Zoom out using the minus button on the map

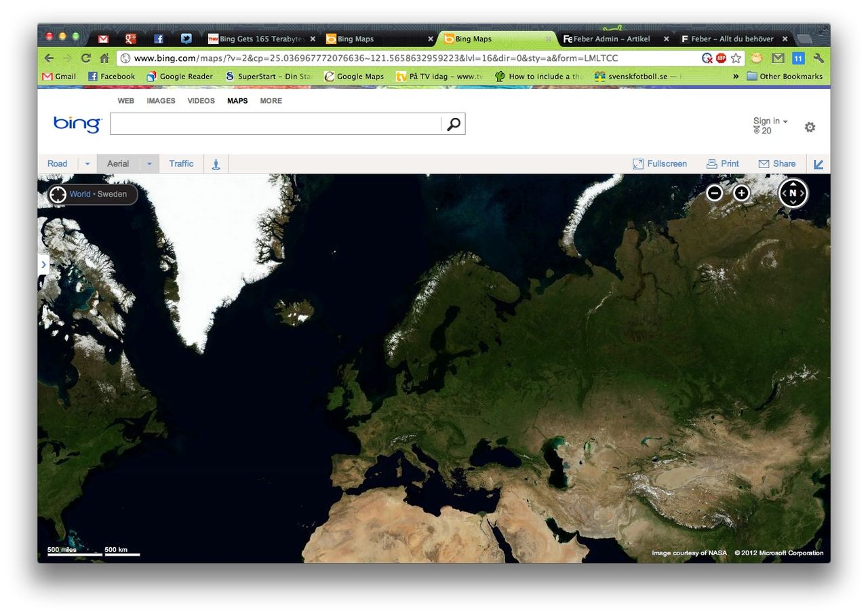[x=714, y=193]
